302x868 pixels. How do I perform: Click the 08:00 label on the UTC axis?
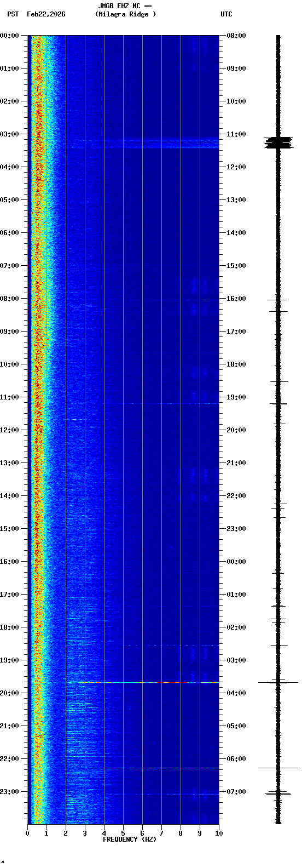click(236, 36)
